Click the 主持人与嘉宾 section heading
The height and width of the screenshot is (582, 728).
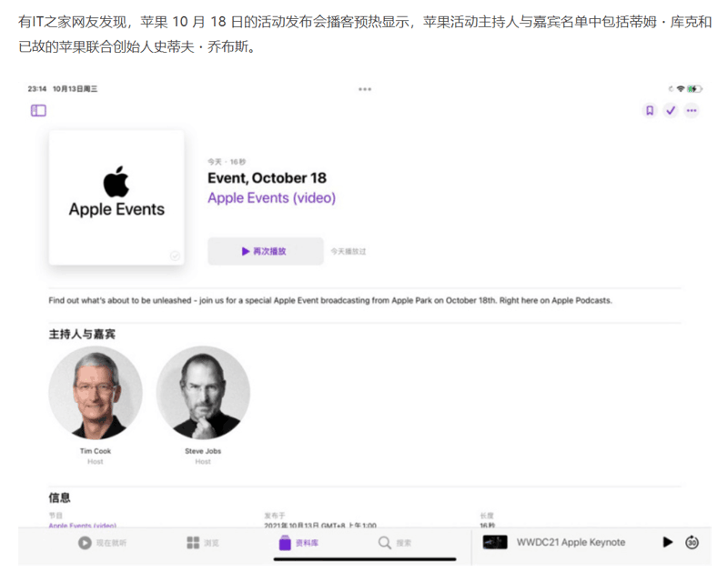click(x=82, y=334)
